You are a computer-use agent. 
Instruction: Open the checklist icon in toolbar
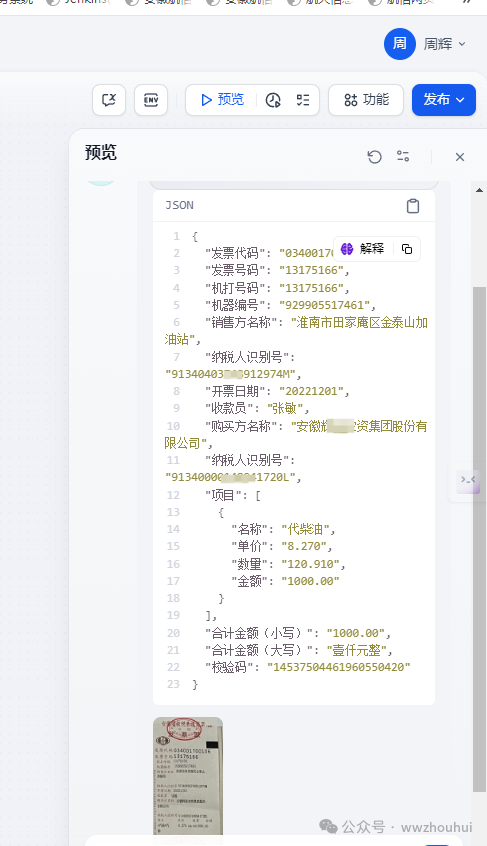303,100
